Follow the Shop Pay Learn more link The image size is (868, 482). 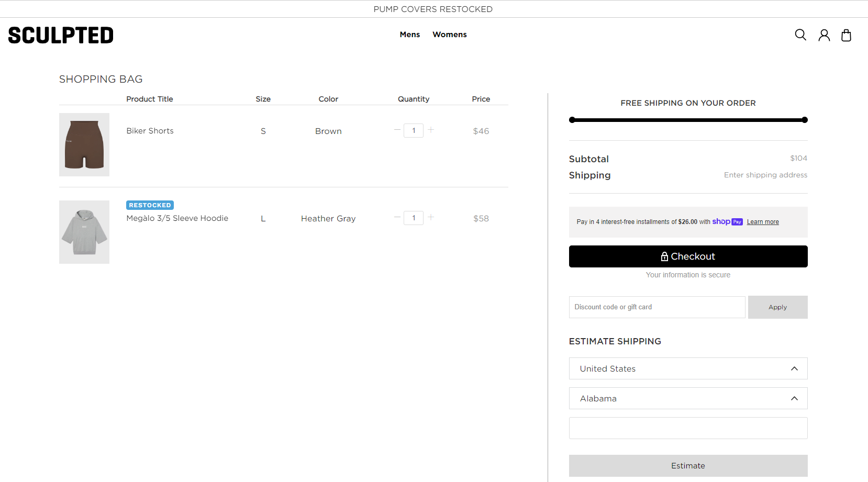(x=762, y=222)
